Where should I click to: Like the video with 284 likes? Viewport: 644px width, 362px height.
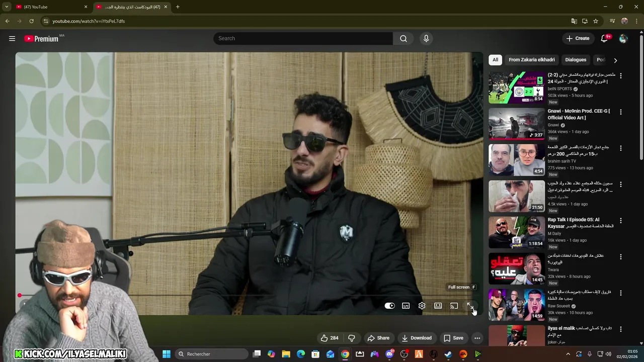pos(330,338)
